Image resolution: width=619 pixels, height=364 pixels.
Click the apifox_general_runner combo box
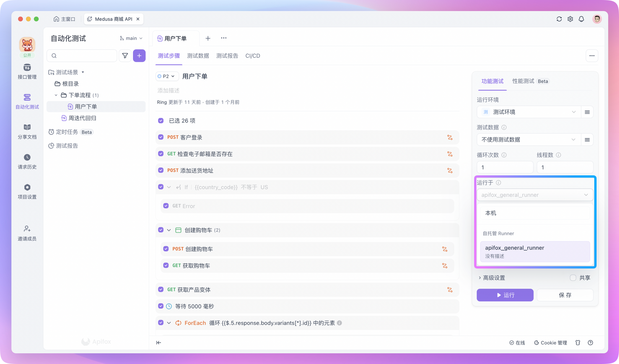tap(535, 195)
